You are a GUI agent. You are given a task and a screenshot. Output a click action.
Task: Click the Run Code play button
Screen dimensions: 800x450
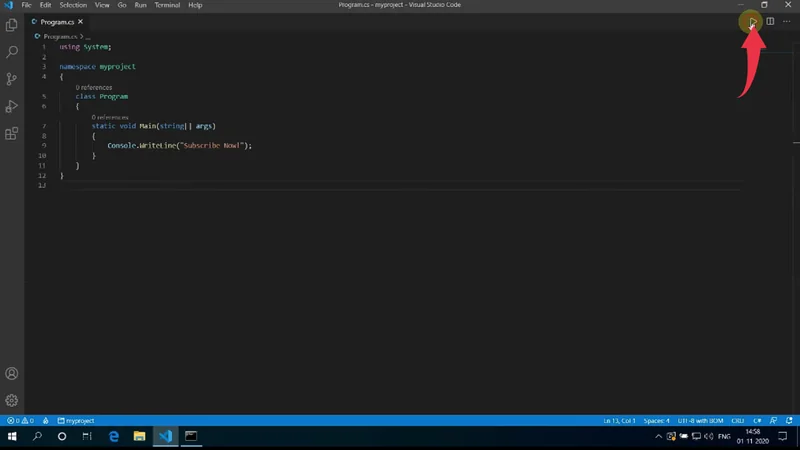753,21
